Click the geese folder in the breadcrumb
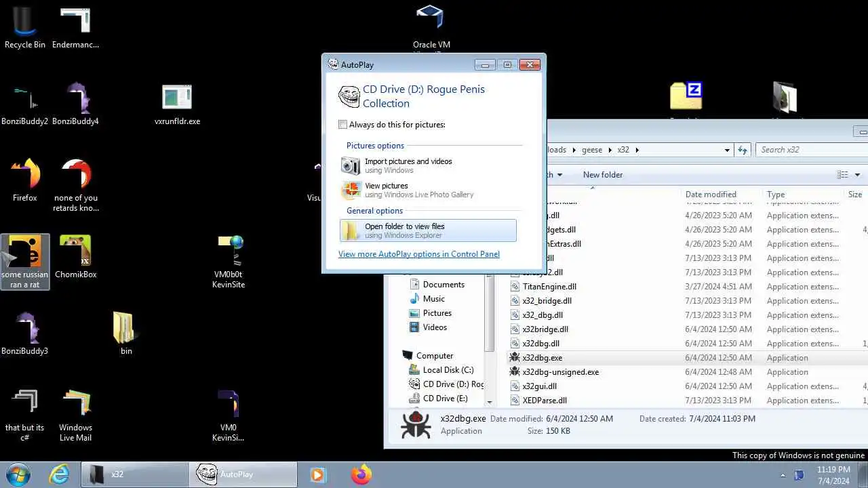 pos(592,150)
